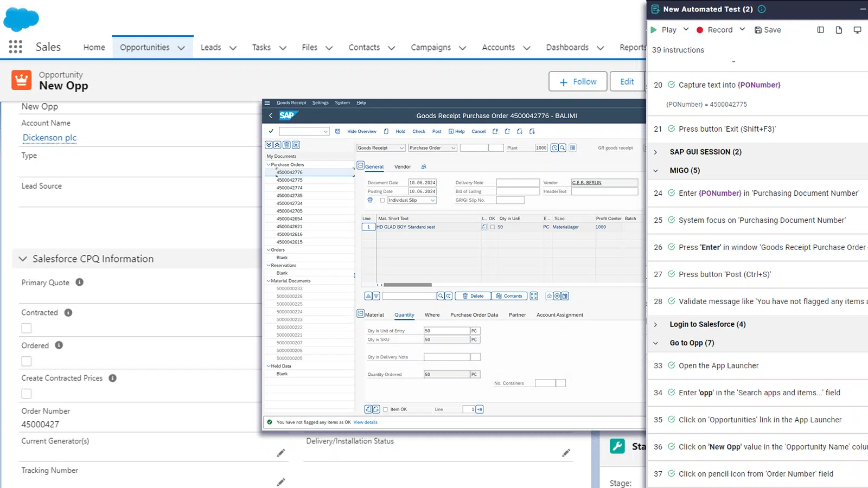Click the SAP hamburger menu icon
This screenshot has width=868, height=488.
(267, 102)
